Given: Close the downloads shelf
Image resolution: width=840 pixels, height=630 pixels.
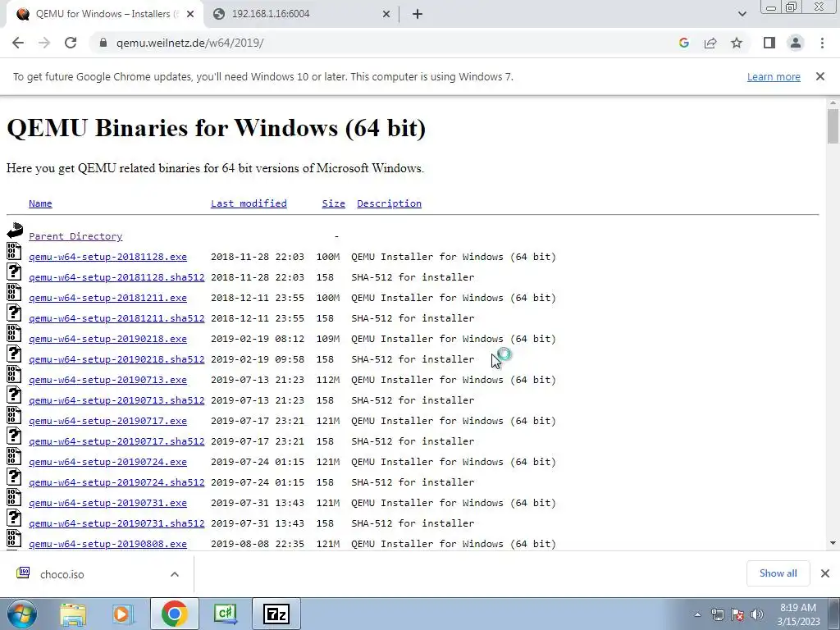Looking at the screenshot, I should point(825,573).
